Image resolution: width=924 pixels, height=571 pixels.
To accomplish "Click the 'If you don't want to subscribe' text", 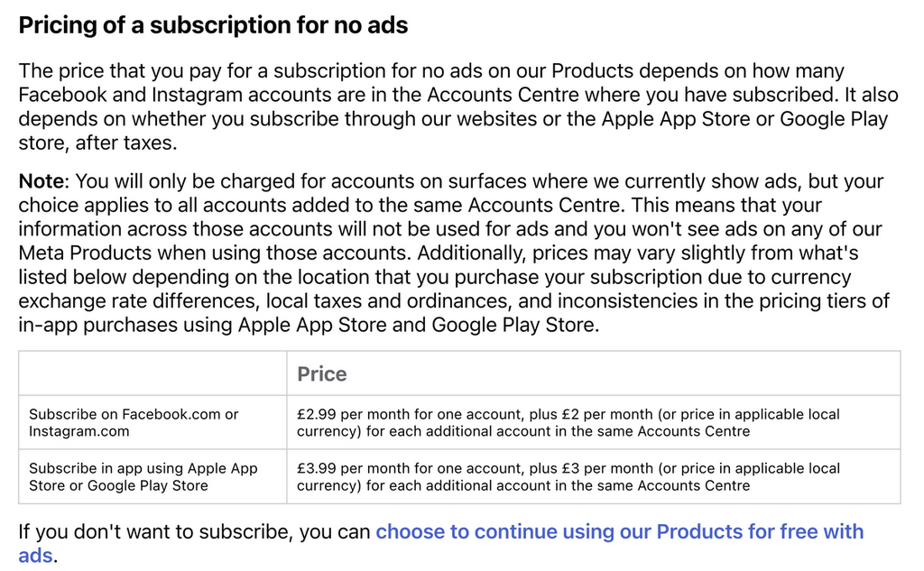I will click(154, 532).
